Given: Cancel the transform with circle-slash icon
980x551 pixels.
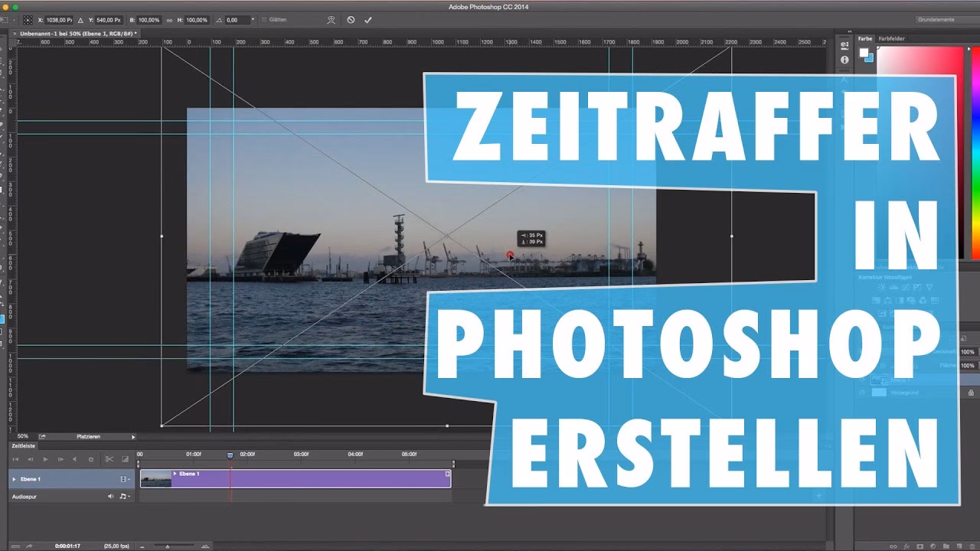Looking at the screenshot, I should coord(351,20).
